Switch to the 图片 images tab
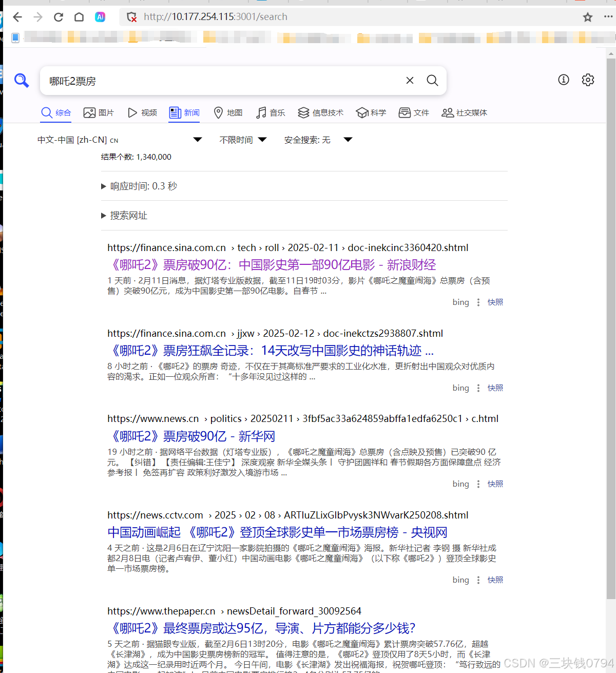 point(99,113)
